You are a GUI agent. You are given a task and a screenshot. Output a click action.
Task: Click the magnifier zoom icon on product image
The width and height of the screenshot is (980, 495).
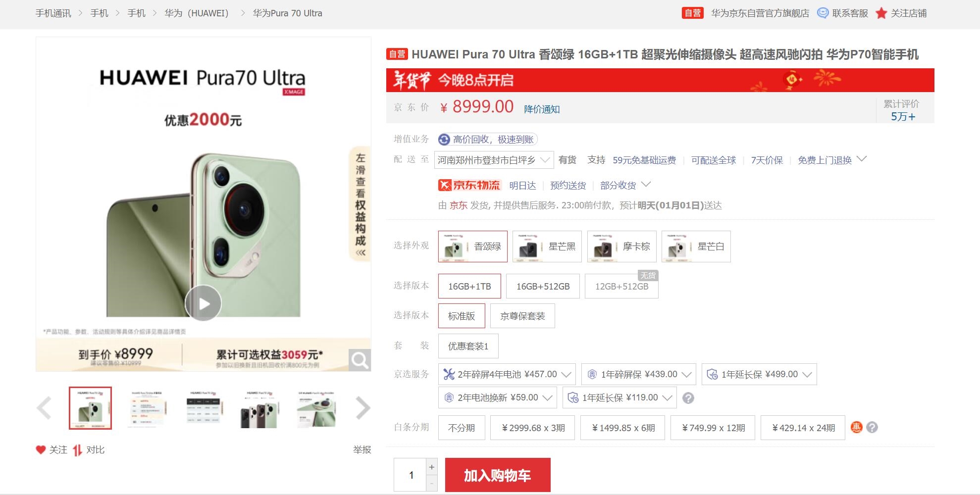360,360
